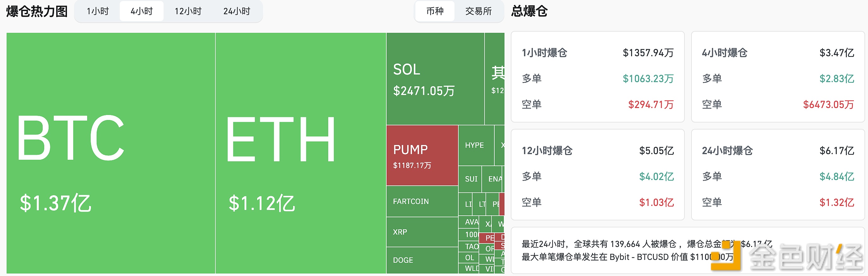This screenshot has height=276, width=868.
Task: Open the 1小时爆仓 summary card
Action: point(597,77)
